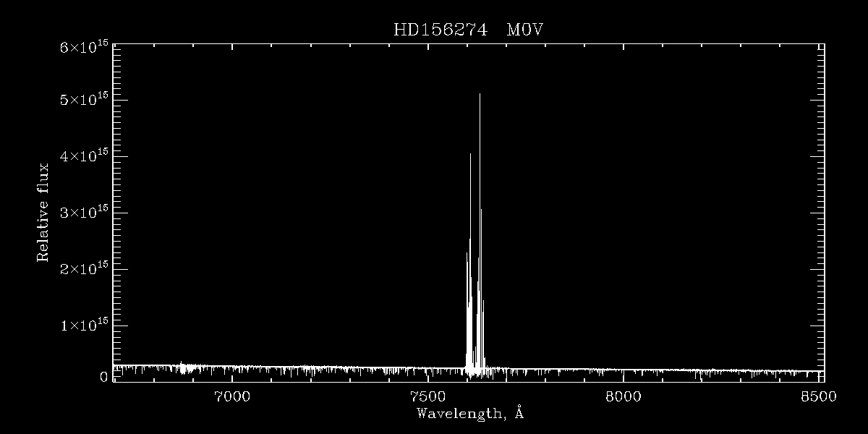Click the 0 flux tick label
The image size is (868, 434).
(103, 377)
